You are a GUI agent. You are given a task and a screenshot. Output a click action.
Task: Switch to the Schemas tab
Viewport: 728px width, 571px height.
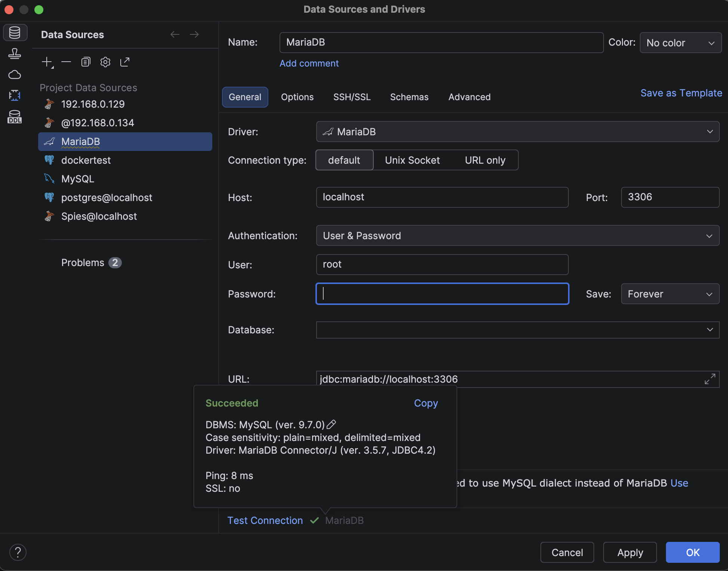pyautogui.click(x=409, y=97)
